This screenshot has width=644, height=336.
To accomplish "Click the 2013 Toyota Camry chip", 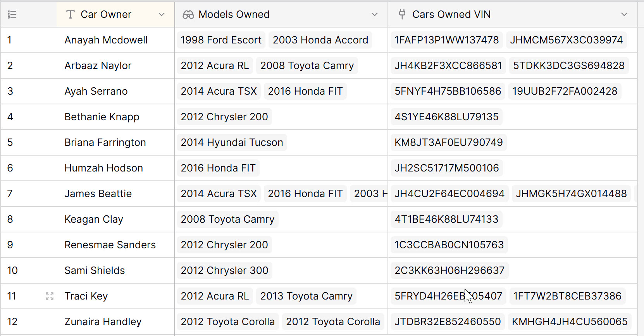I will click(x=307, y=296).
